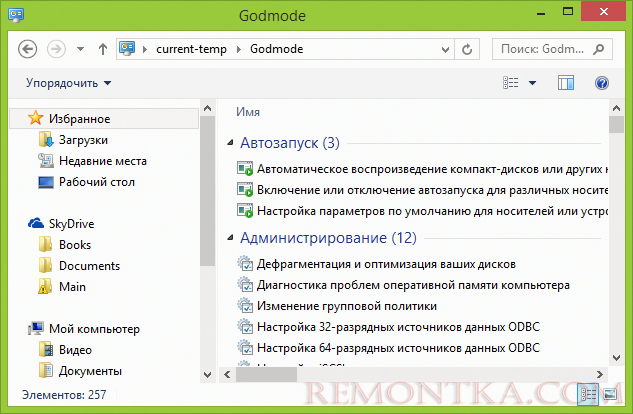Click the Видео folder icon
The width and height of the screenshot is (633, 414).
[x=46, y=349]
